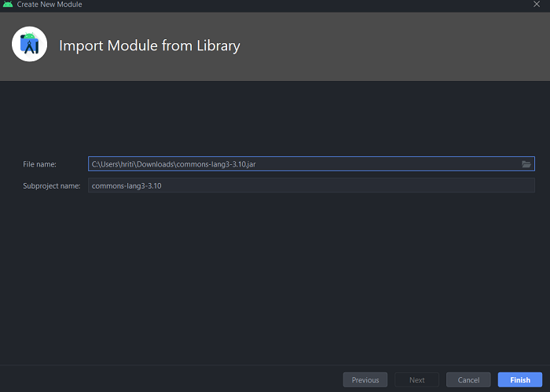550x392 pixels.
Task: Cancel the module import
Action: tap(468, 380)
